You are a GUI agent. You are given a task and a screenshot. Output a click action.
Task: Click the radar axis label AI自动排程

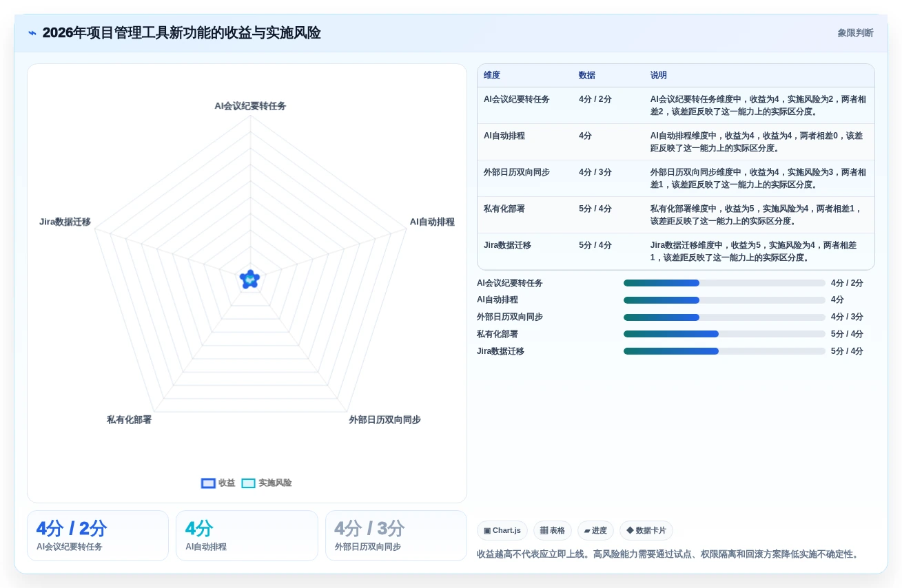click(432, 222)
